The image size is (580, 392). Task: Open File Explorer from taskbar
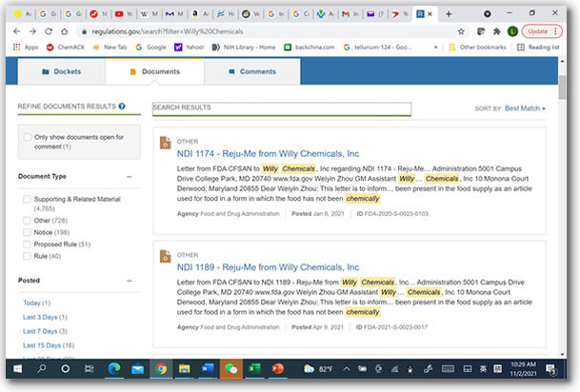coord(184,369)
